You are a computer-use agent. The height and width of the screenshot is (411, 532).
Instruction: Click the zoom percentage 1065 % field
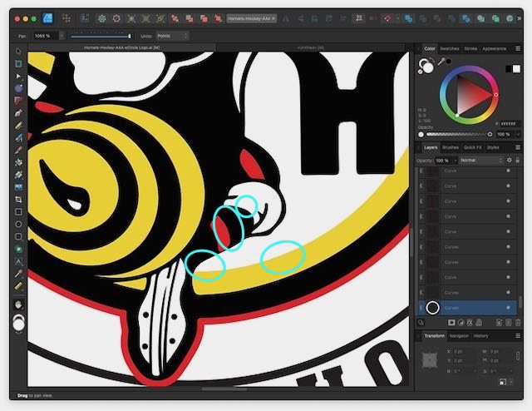tap(46, 36)
